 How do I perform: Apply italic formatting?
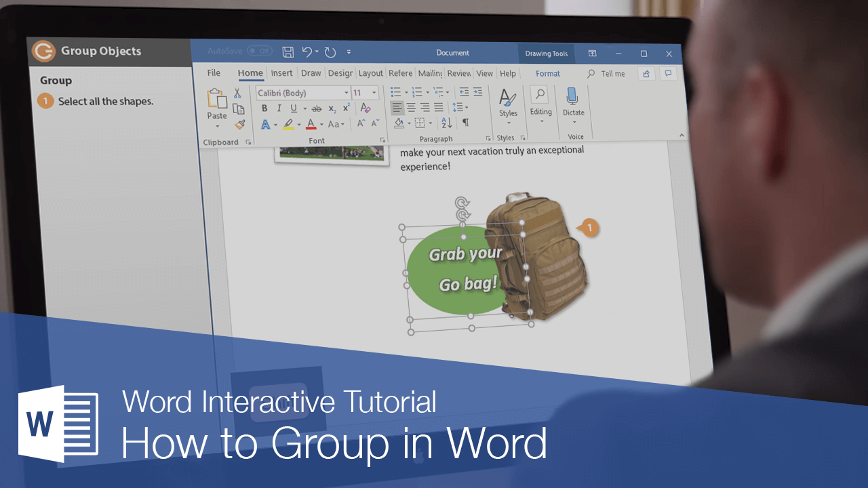279,108
